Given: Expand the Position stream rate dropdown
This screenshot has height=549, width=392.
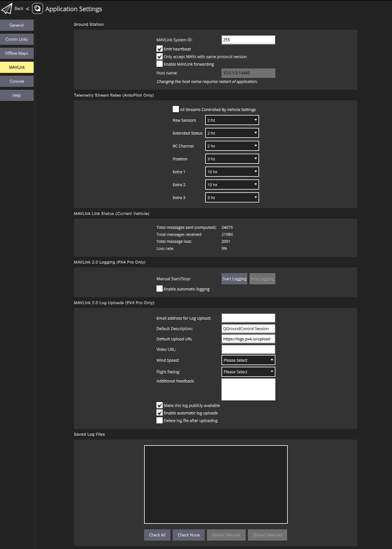Looking at the screenshot, I should (232, 159).
